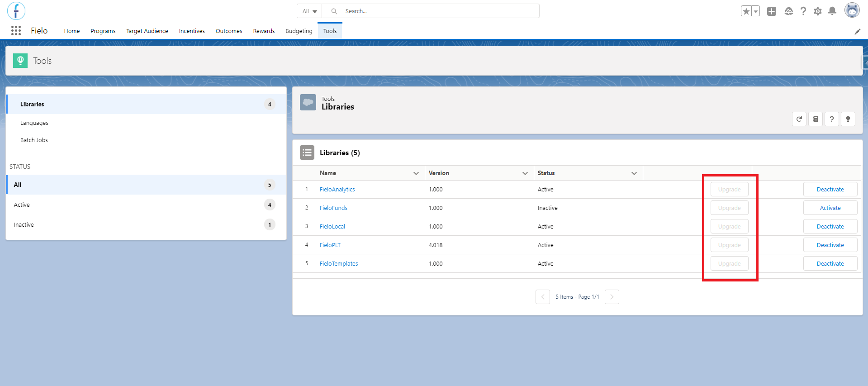Click the version 4.018 cell

point(436,245)
